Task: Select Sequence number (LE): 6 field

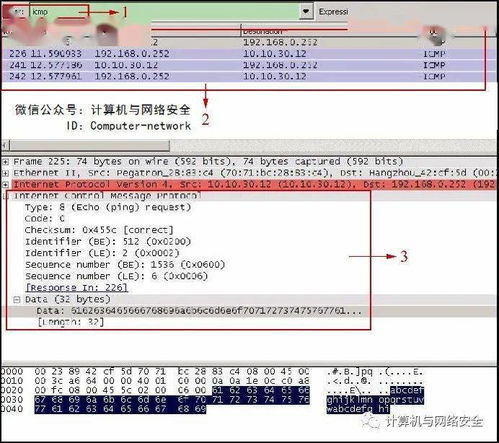Action: tap(117, 276)
